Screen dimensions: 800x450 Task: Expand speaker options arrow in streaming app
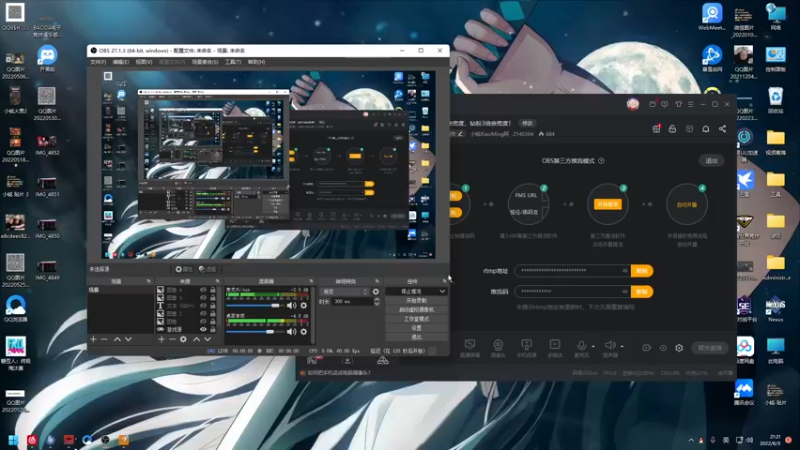point(622,346)
